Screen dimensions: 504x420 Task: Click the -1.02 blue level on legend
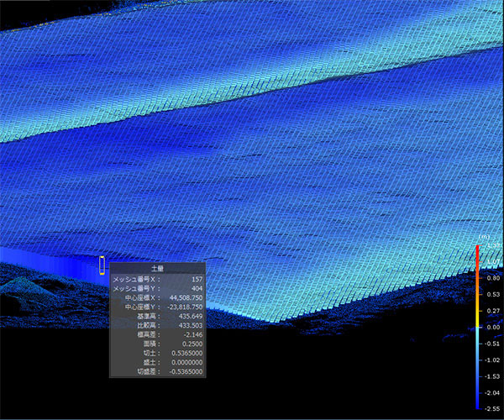click(x=493, y=360)
